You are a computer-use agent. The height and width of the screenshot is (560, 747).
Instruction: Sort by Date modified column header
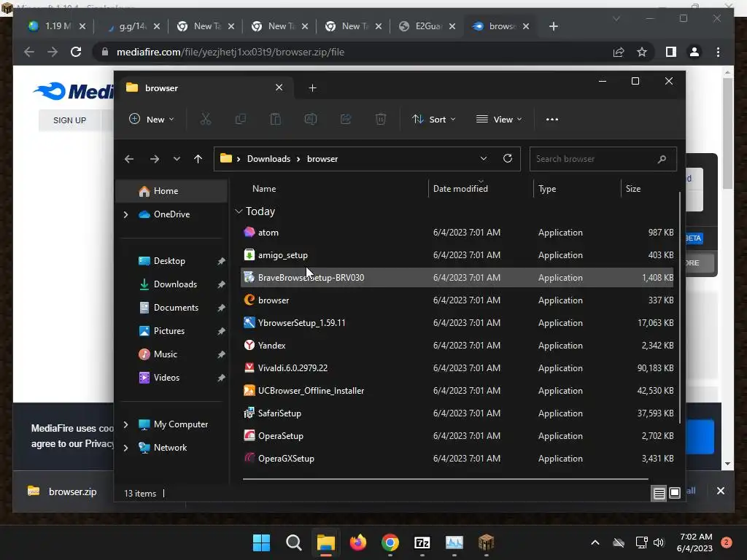pos(460,189)
